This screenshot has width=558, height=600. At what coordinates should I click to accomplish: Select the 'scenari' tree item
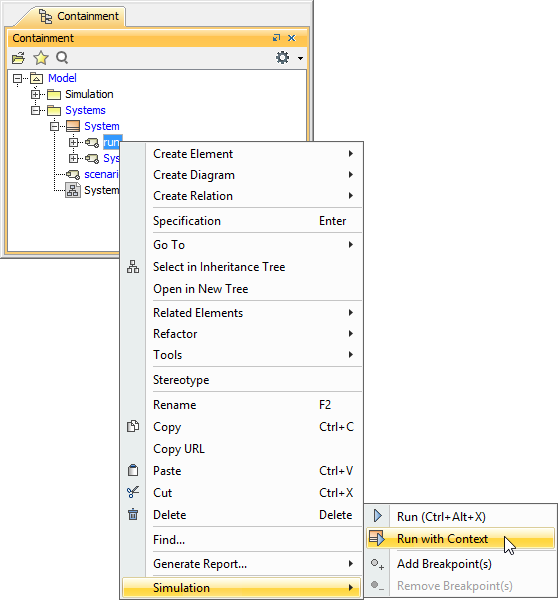point(101,174)
